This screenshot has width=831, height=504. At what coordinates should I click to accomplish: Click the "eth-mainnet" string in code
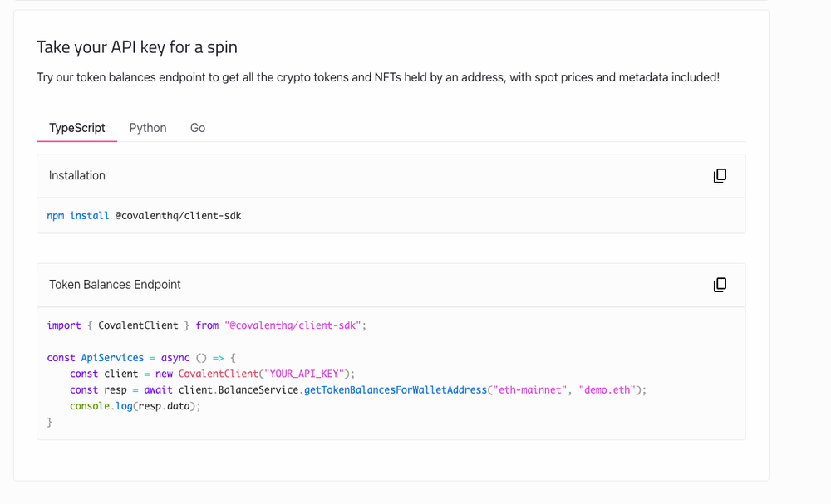click(530, 389)
